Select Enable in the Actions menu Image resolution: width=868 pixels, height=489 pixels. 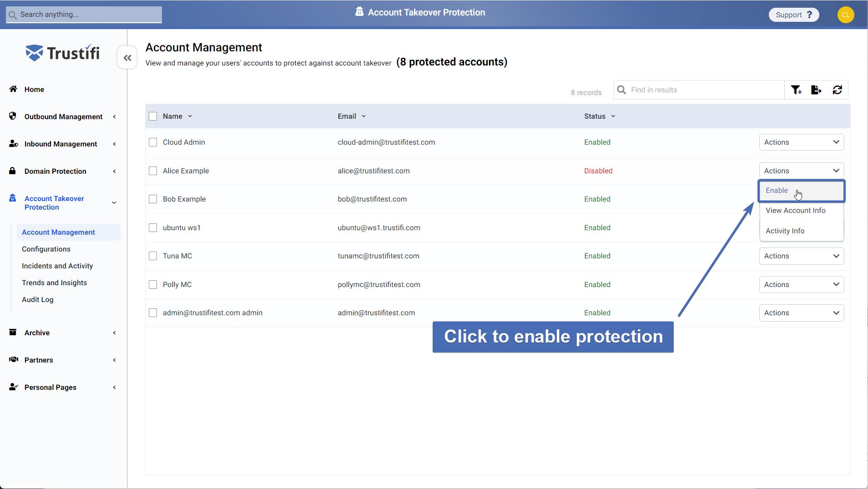click(x=802, y=191)
